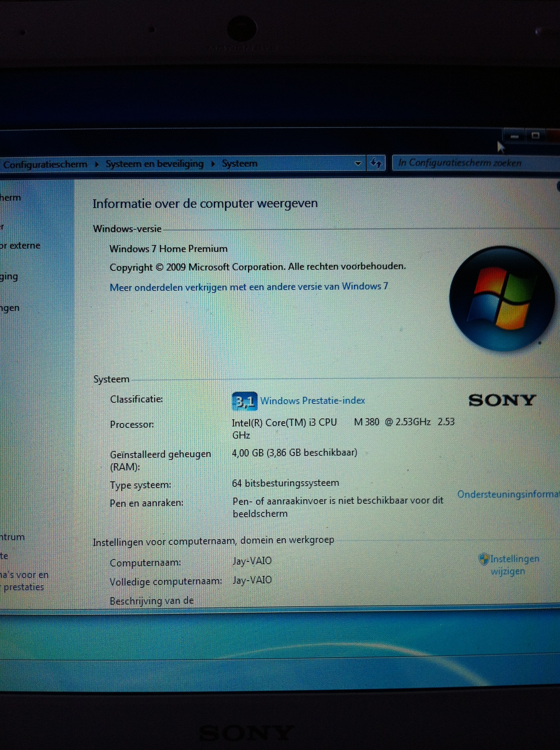Image resolution: width=560 pixels, height=750 pixels.
Task: Click the shield icon beside Instellingen wijzigen
Action: pos(483,559)
